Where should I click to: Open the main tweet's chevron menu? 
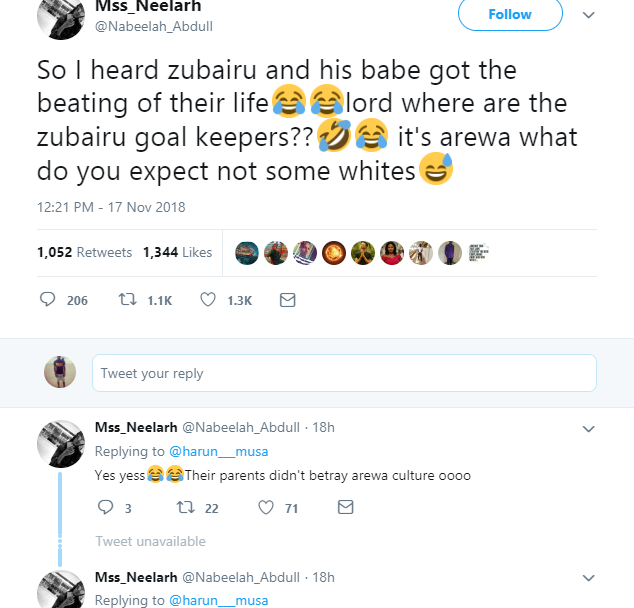click(x=588, y=15)
